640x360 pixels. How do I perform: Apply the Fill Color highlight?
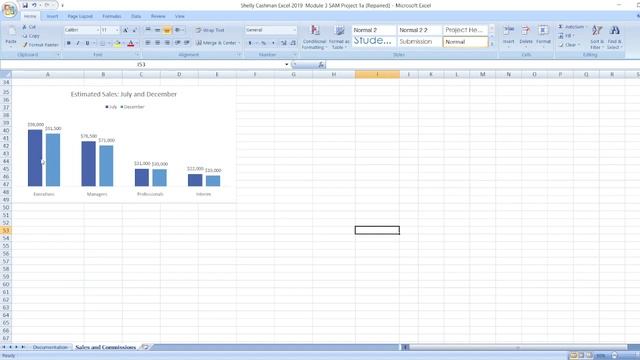coord(117,43)
